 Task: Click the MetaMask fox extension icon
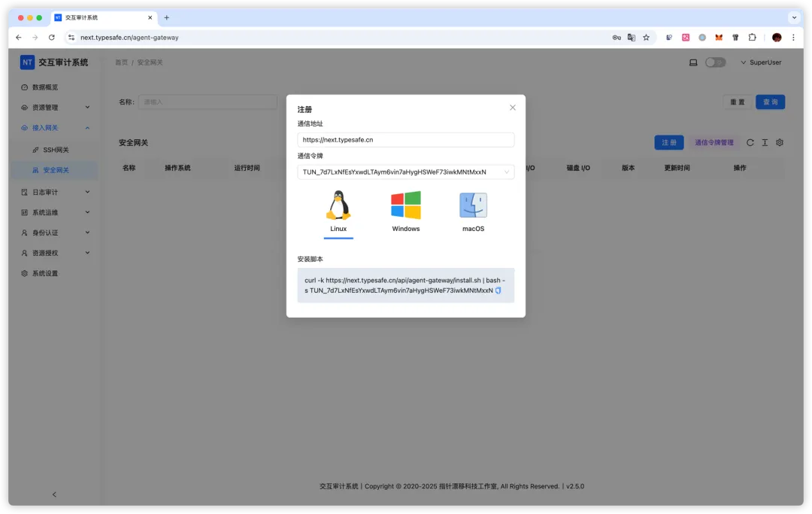719,38
